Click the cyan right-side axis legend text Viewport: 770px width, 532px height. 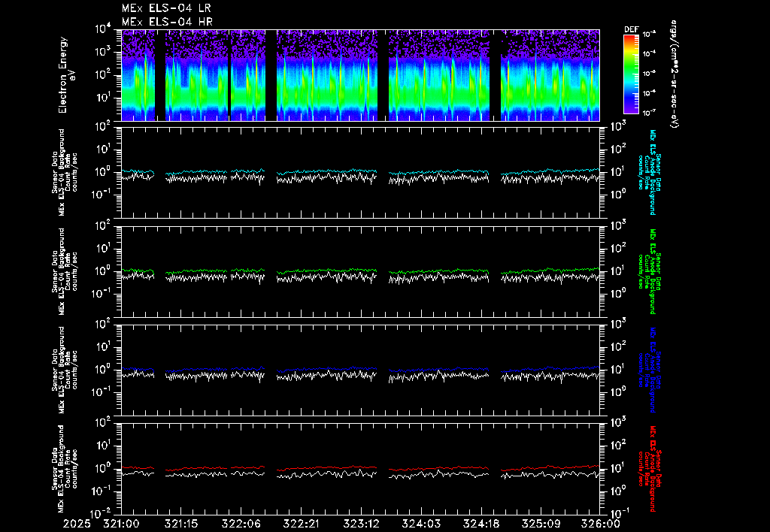click(x=651, y=171)
